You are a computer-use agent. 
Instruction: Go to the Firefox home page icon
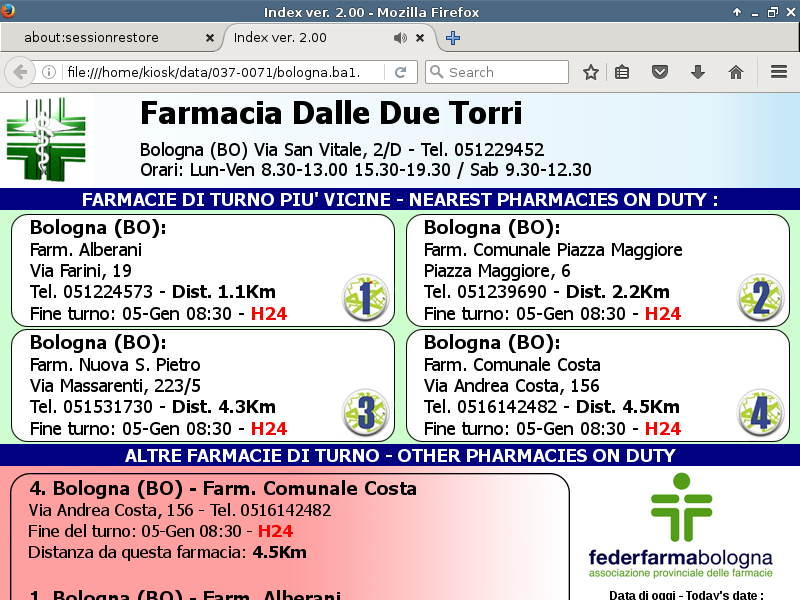point(736,72)
